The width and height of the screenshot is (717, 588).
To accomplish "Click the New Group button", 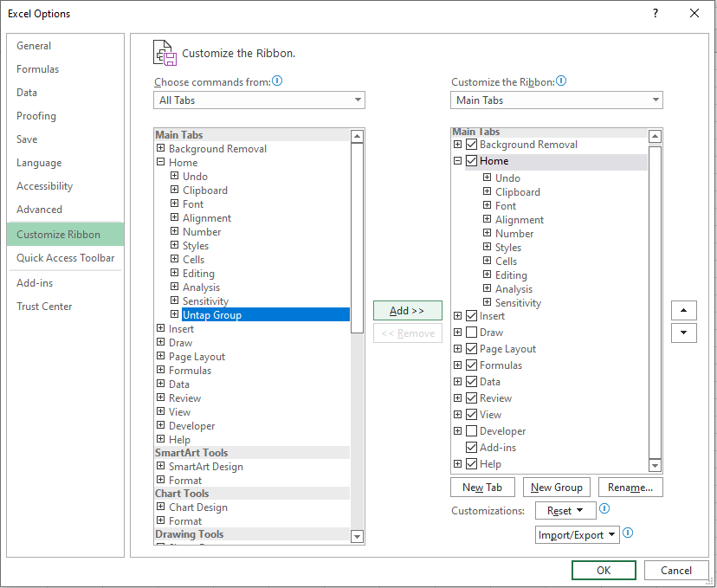I will pos(557,488).
